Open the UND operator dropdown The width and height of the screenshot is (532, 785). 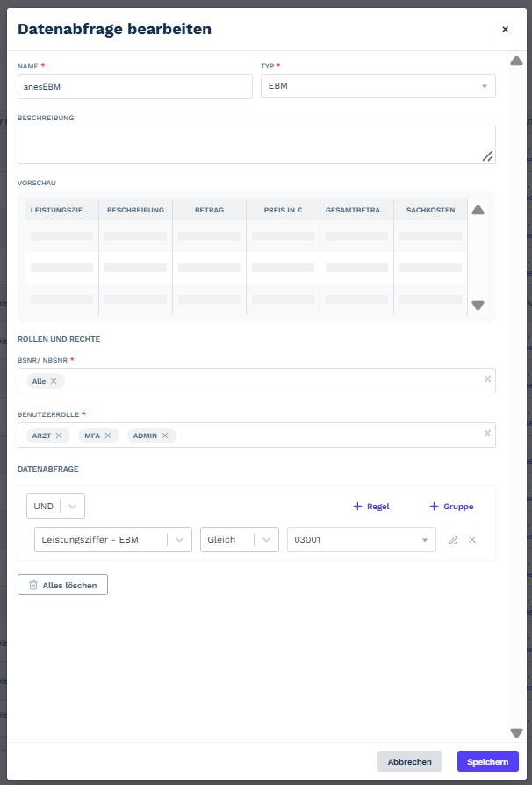click(x=55, y=506)
